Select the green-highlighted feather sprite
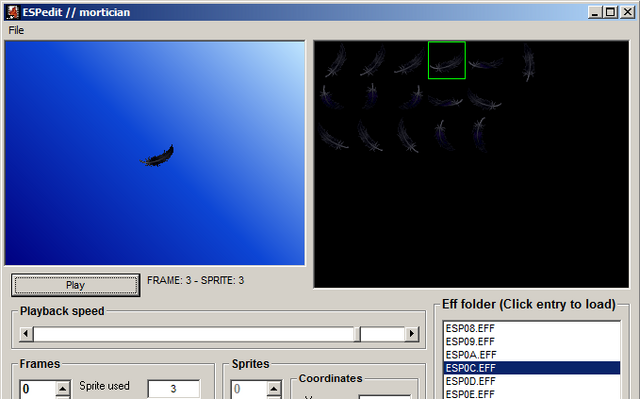The image size is (640, 399). coord(447,60)
